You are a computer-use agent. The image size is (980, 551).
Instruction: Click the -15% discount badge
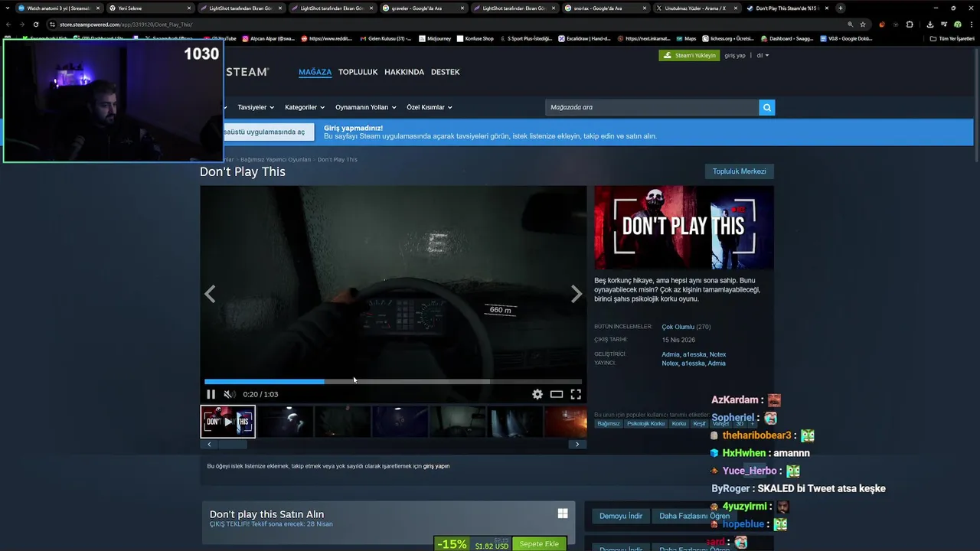(452, 544)
